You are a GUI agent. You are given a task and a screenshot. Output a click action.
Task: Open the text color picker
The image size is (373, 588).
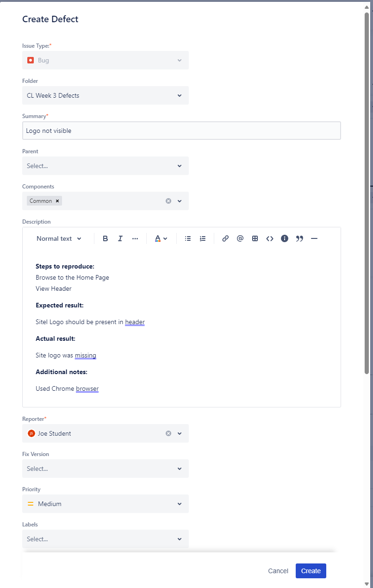[x=161, y=238]
